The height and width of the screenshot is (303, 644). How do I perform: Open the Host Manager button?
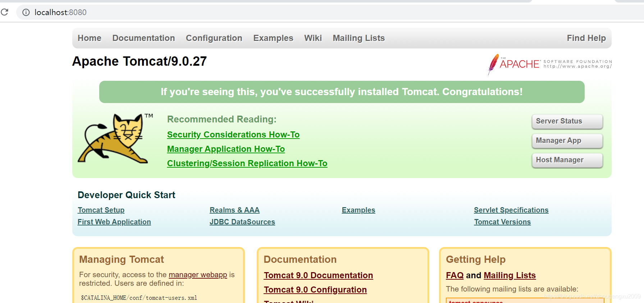(x=567, y=160)
